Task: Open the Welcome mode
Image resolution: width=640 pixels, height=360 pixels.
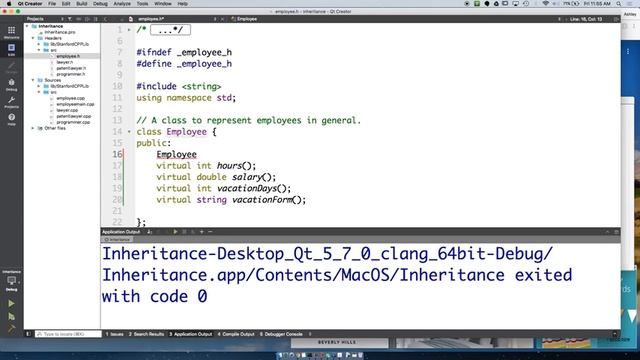Action: [x=11, y=32]
